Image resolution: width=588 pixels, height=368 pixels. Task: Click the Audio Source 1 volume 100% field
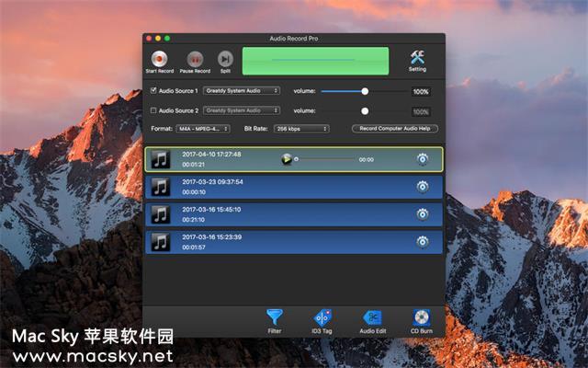pyautogui.click(x=421, y=92)
